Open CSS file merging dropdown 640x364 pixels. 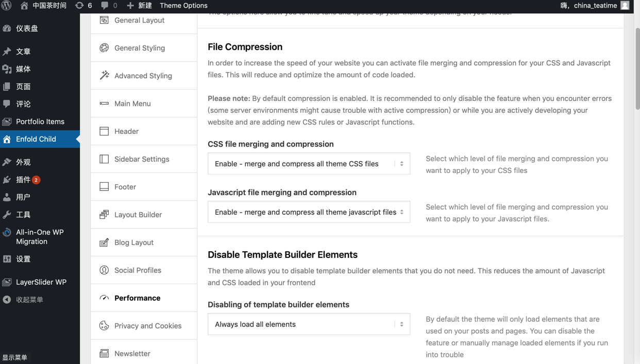[309, 164]
